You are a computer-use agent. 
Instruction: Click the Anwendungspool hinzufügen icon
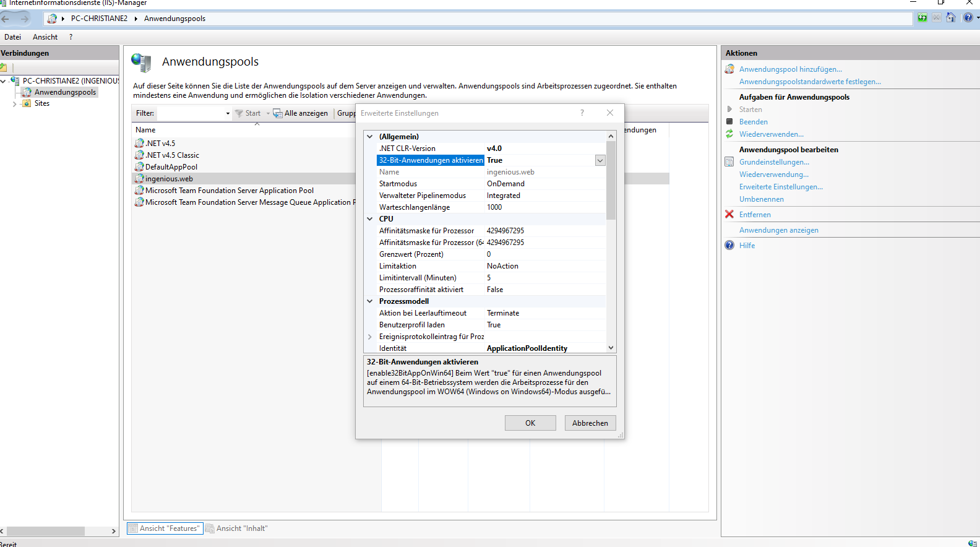pos(729,69)
